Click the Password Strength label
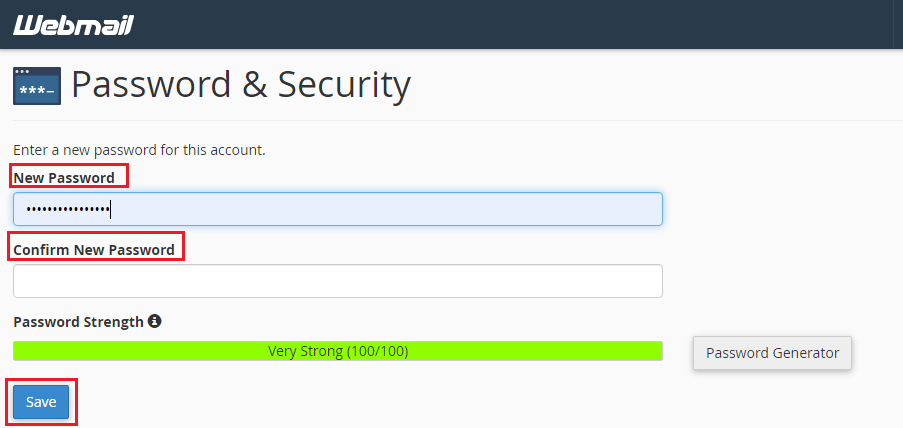 point(78,321)
